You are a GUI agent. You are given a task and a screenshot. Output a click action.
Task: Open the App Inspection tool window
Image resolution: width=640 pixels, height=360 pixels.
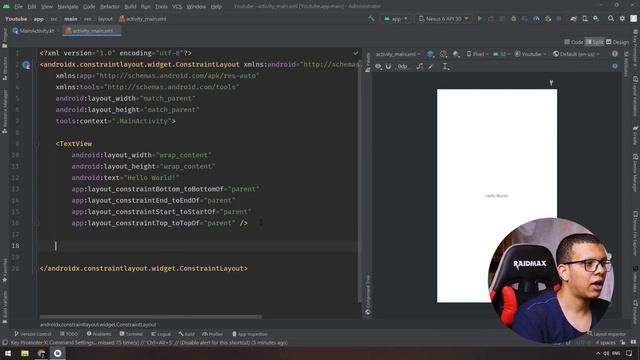pos(250,334)
